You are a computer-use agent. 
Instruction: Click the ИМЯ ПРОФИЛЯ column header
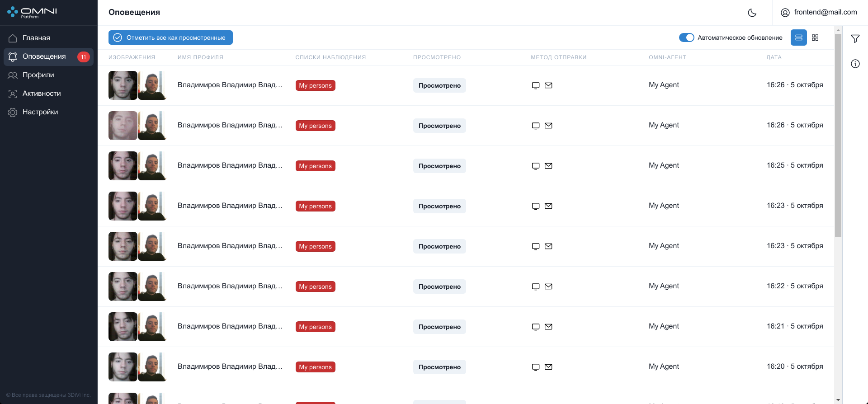[x=200, y=57]
